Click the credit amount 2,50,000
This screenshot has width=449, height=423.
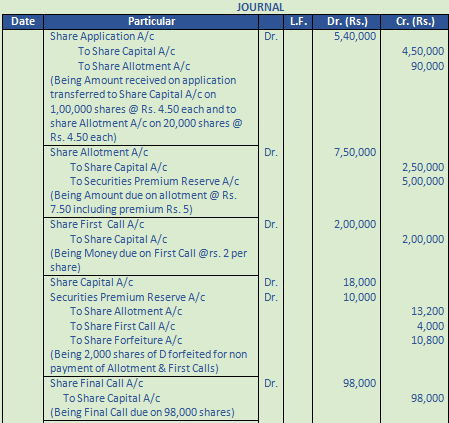point(423,167)
